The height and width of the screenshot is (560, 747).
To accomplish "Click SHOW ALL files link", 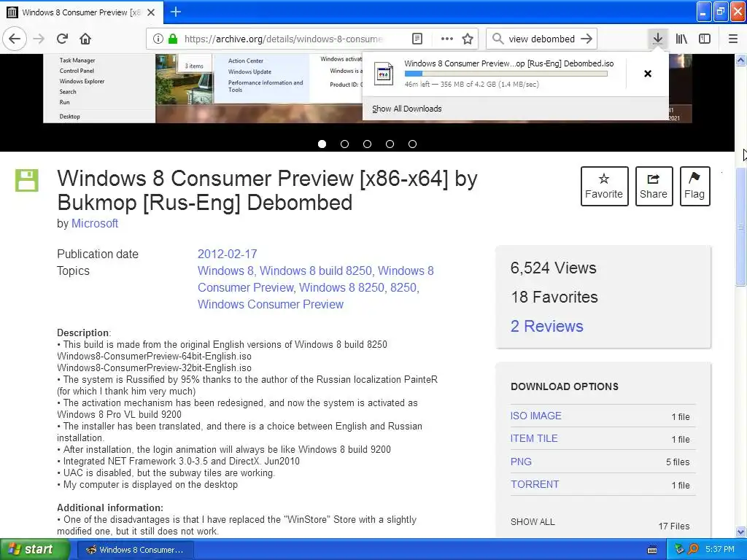I will 533,522.
